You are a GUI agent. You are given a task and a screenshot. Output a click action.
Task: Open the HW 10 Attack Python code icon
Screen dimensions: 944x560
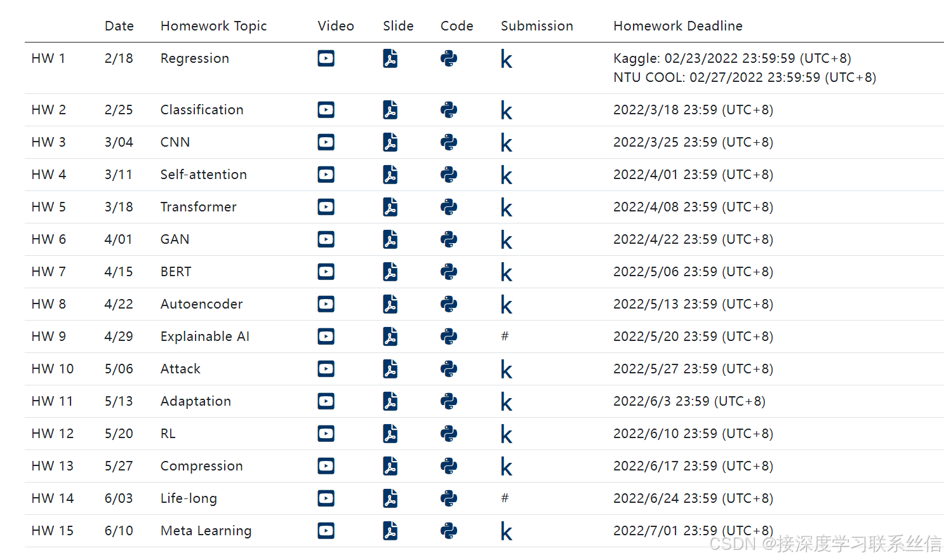449,369
